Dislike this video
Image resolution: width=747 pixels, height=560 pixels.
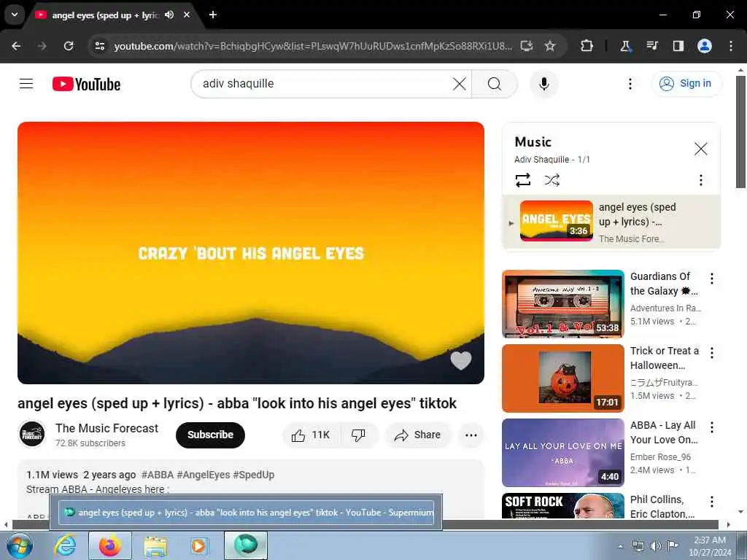(x=358, y=435)
